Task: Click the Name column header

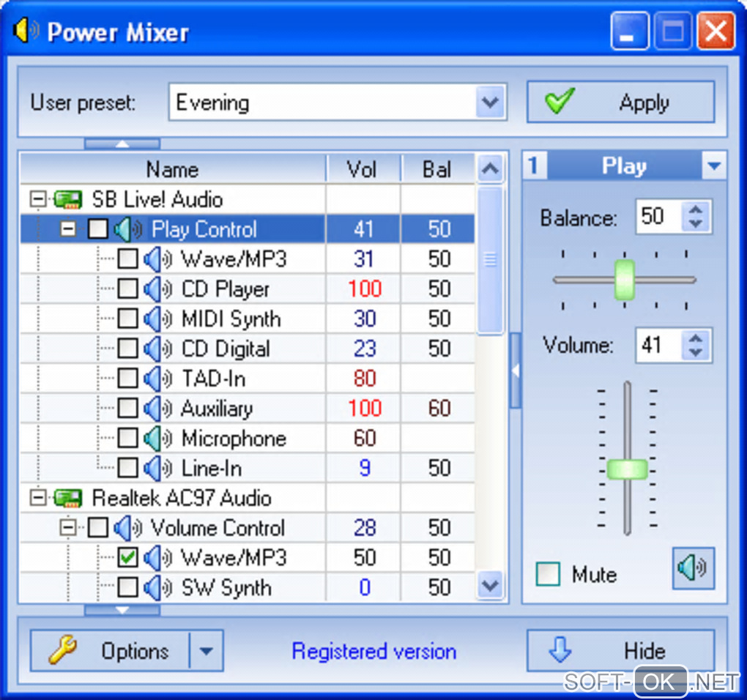Action: pos(173,168)
